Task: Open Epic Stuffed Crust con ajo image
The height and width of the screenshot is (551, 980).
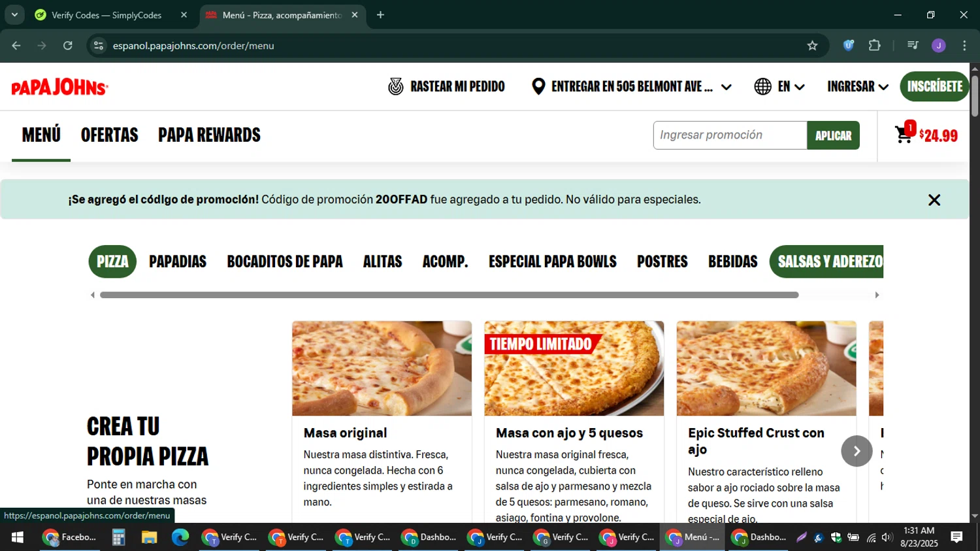Action: click(x=766, y=368)
